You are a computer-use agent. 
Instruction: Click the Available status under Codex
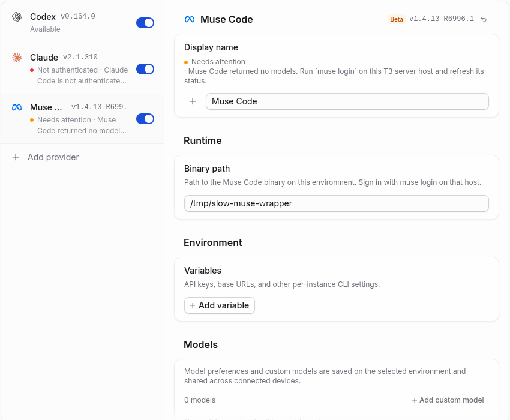pyautogui.click(x=45, y=29)
